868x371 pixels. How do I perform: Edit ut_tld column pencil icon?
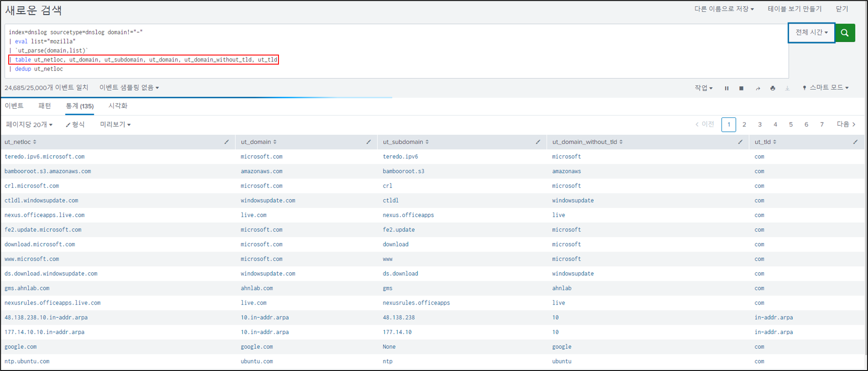pos(855,142)
